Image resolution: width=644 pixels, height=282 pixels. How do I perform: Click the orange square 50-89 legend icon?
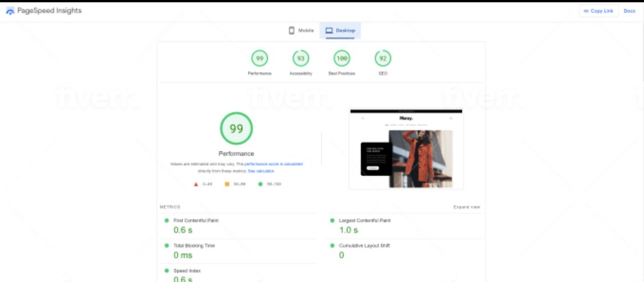point(227,184)
